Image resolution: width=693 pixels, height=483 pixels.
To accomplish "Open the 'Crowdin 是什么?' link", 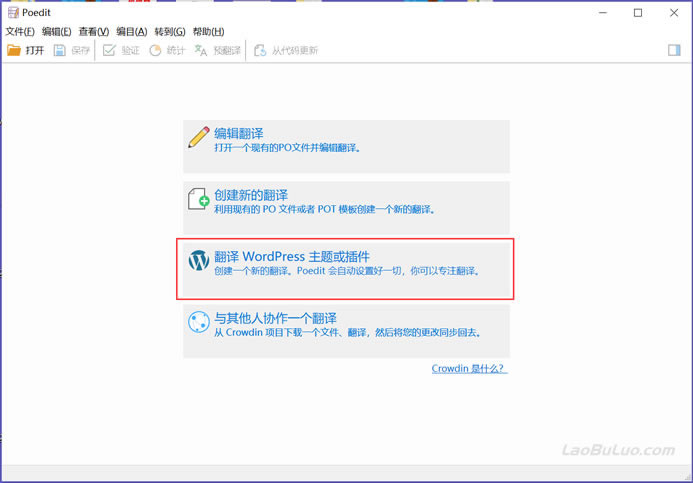I will (x=469, y=368).
